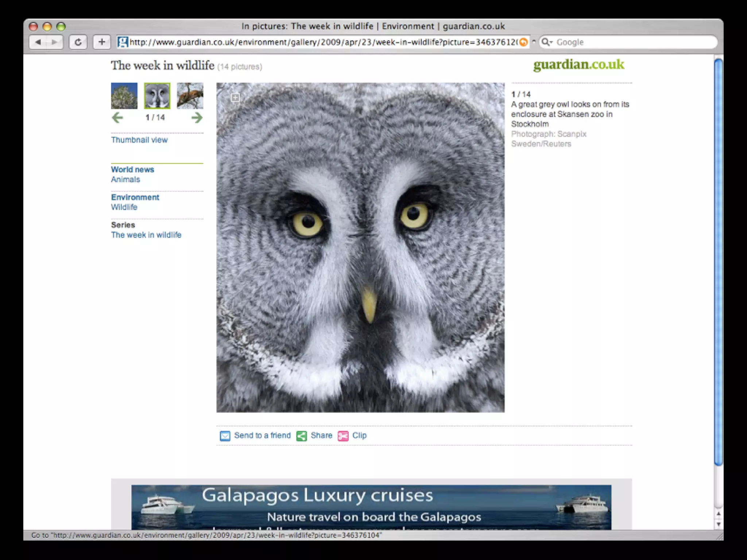The height and width of the screenshot is (560, 747).
Task: Go to the next picture with the green right arrow
Action: point(197,117)
